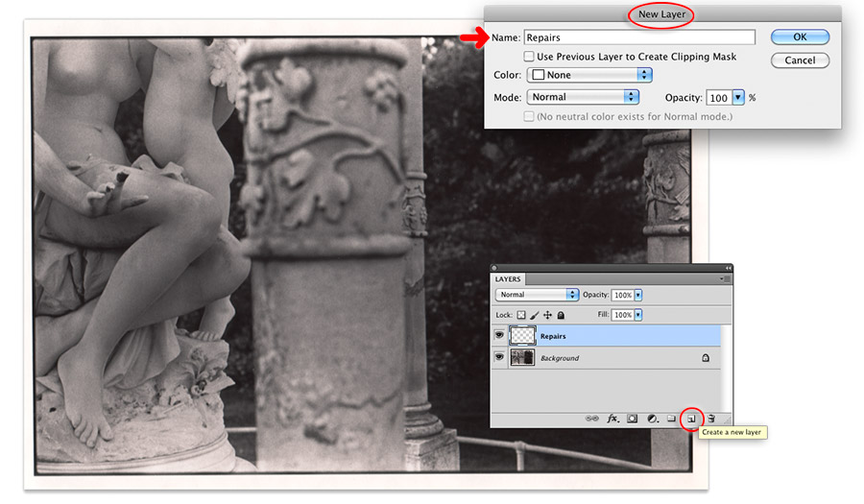Click Cancel in the New Layer dialog
Screen dimensions: 864x504
click(x=800, y=60)
